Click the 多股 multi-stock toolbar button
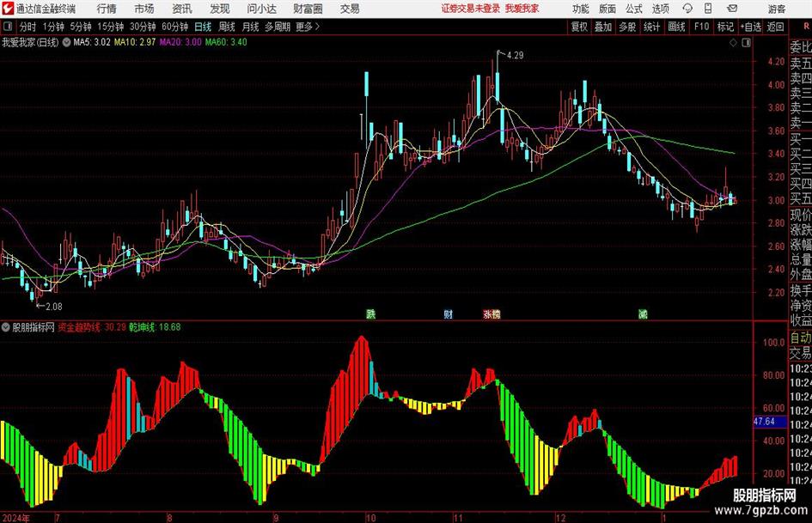 pos(627,27)
